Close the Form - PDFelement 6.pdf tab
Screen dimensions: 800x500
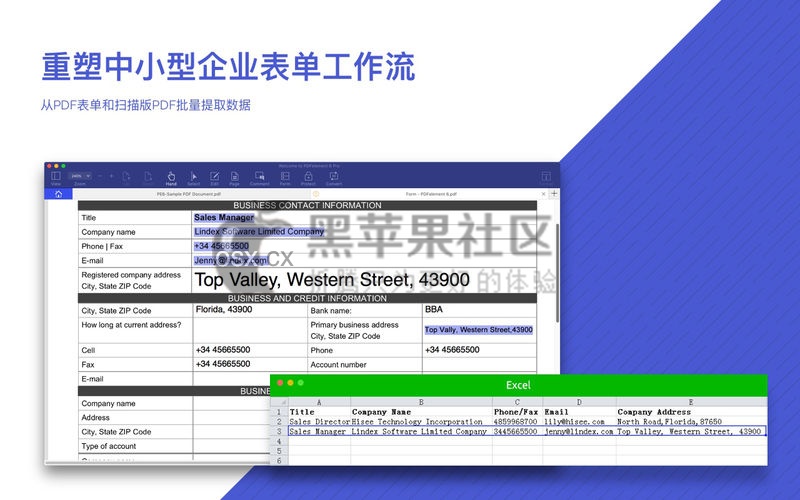click(x=543, y=194)
